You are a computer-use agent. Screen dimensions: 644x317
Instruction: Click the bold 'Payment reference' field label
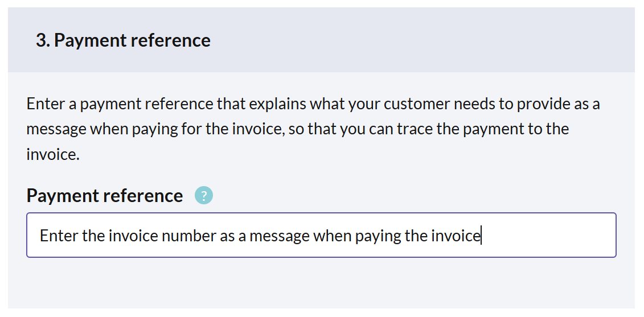104,195
